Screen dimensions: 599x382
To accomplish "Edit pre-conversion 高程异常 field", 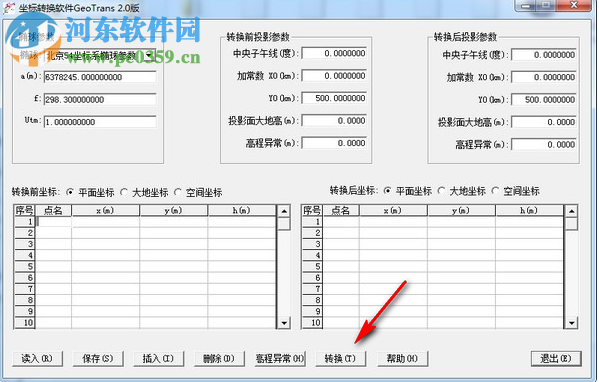I will point(334,143).
